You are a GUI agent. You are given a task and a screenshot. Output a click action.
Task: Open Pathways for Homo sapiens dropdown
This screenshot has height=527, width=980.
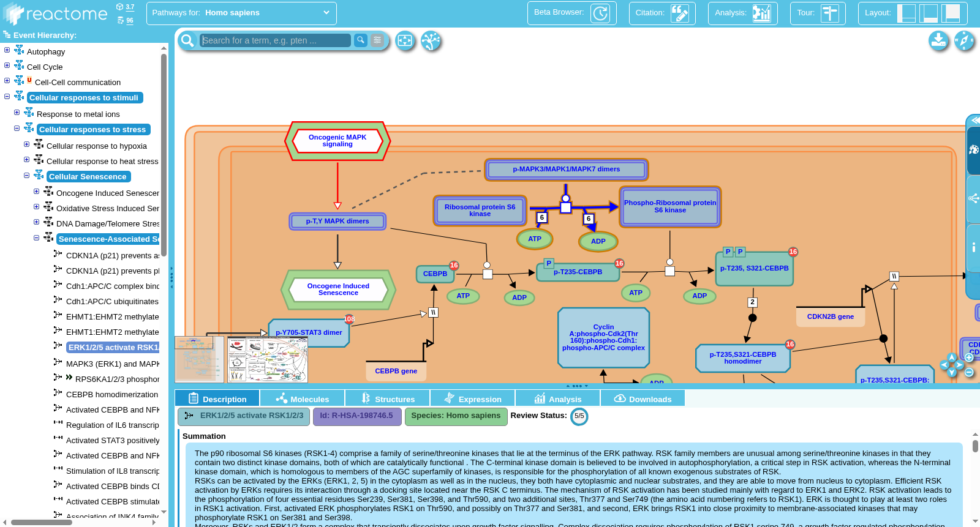241,13
